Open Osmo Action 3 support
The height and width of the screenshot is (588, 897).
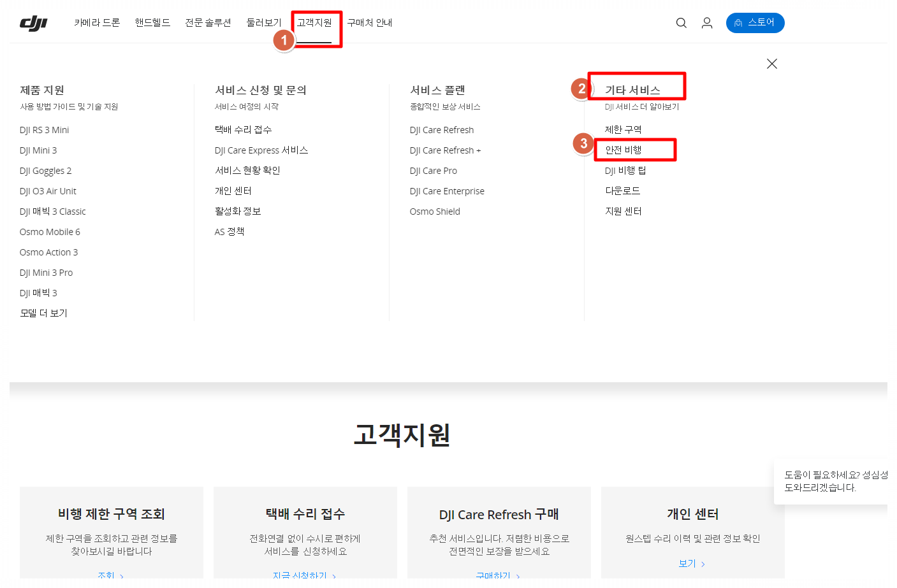[x=48, y=252]
